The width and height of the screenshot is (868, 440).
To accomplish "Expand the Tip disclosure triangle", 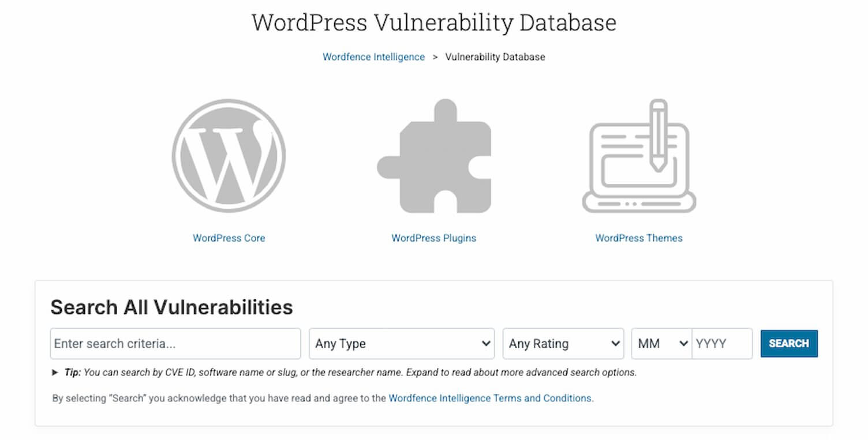I will pos(55,373).
